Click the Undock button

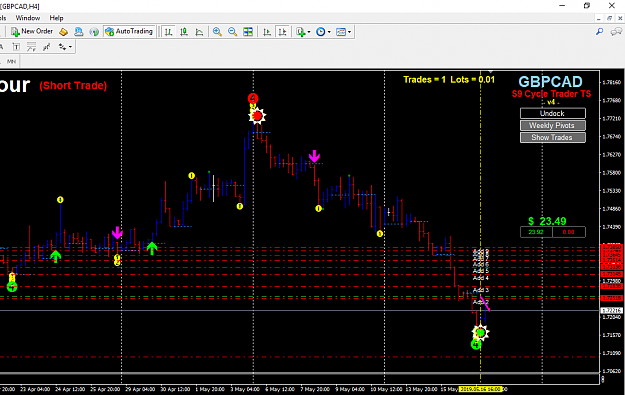553,114
